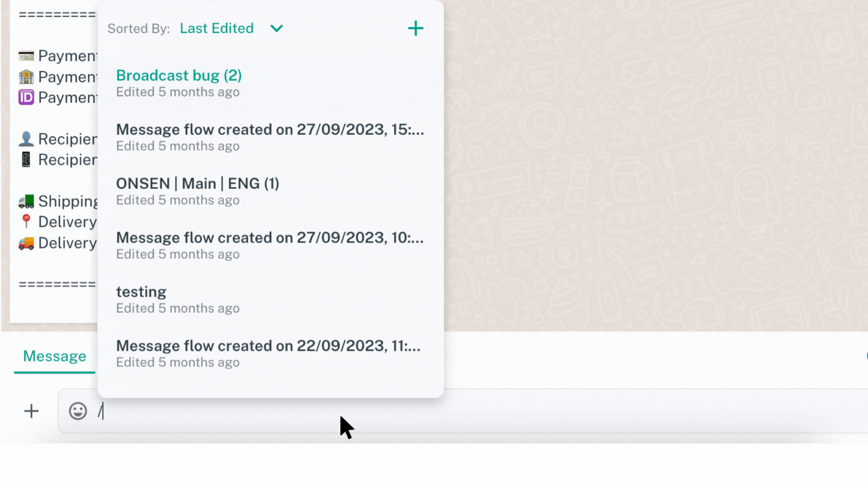This screenshot has height=488, width=868.
Task: Open the Last Edited sort dropdown
Action: pyautogui.click(x=217, y=28)
